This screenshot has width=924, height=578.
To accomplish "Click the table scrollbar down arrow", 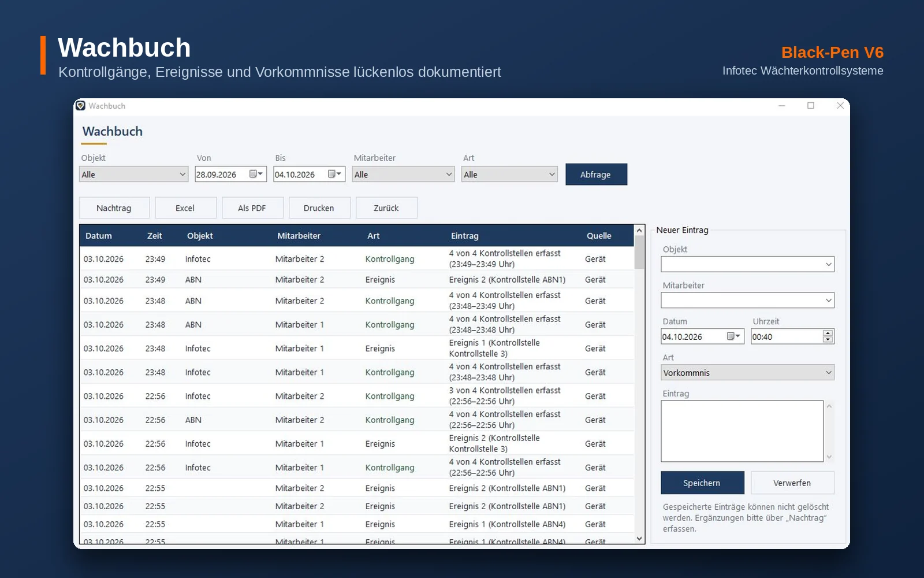I will coord(639,538).
